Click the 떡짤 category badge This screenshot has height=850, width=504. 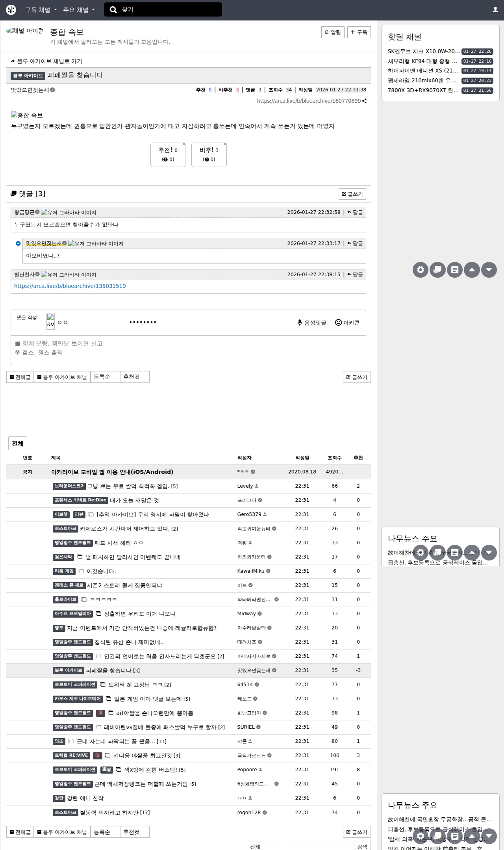pyautogui.click(x=106, y=770)
